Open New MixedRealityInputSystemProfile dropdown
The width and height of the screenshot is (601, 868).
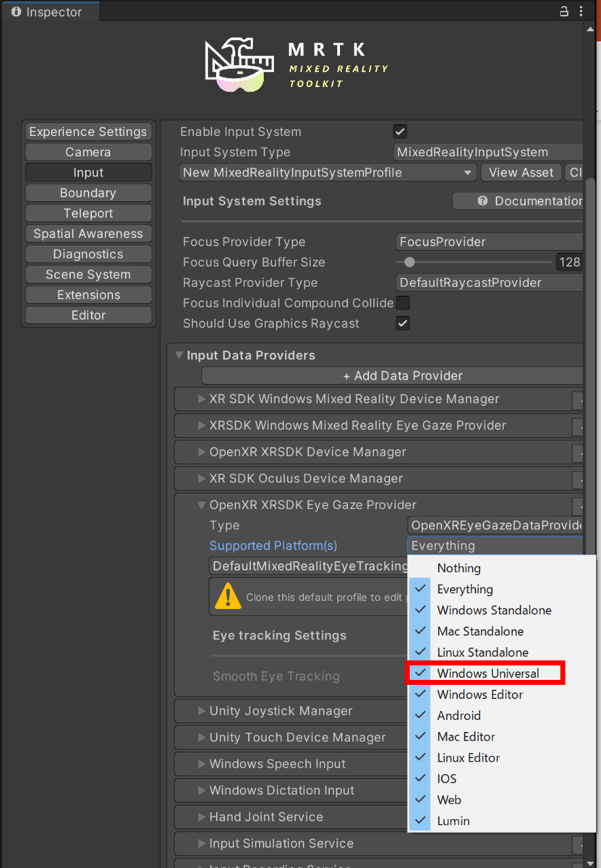328,173
